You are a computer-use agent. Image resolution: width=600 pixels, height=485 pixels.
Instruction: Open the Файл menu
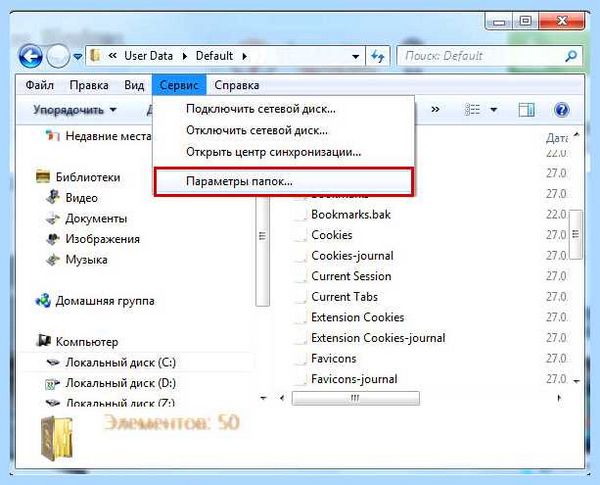click(39, 85)
